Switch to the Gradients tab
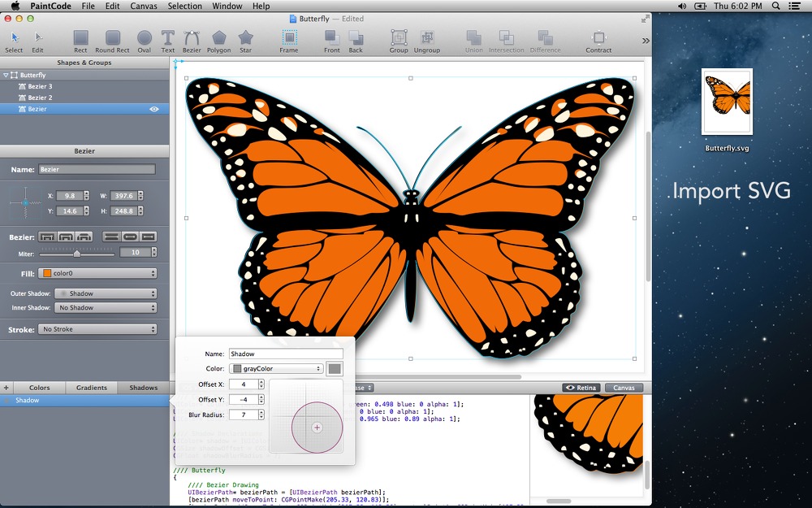The width and height of the screenshot is (812, 508). (92, 388)
